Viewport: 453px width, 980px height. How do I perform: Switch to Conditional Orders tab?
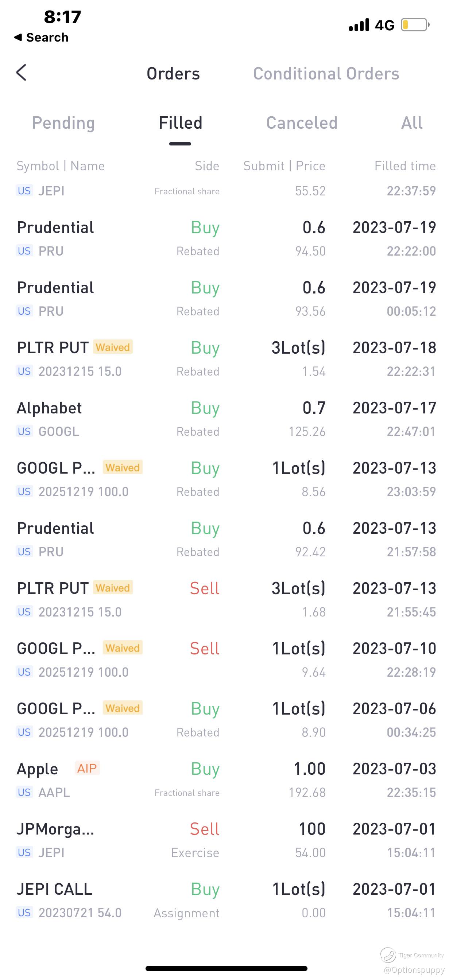326,73
